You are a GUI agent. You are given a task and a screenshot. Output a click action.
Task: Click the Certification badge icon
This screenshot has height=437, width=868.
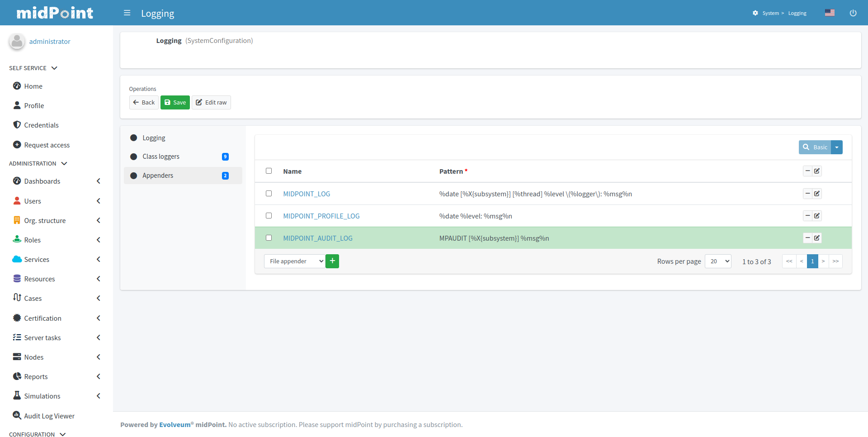pyautogui.click(x=17, y=318)
